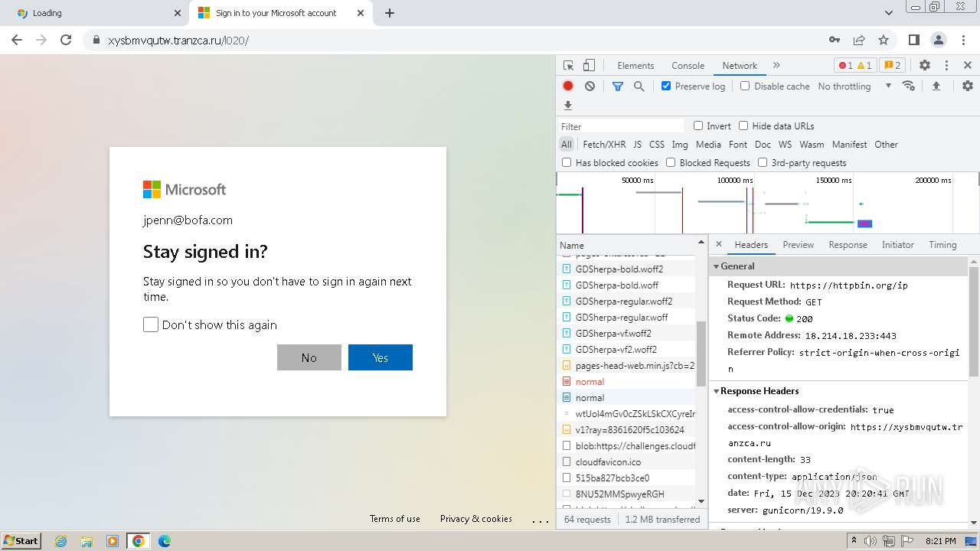The image size is (980, 551).
Task: Go back with the browser back arrow
Action: pyautogui.click(x=17, y=41)
